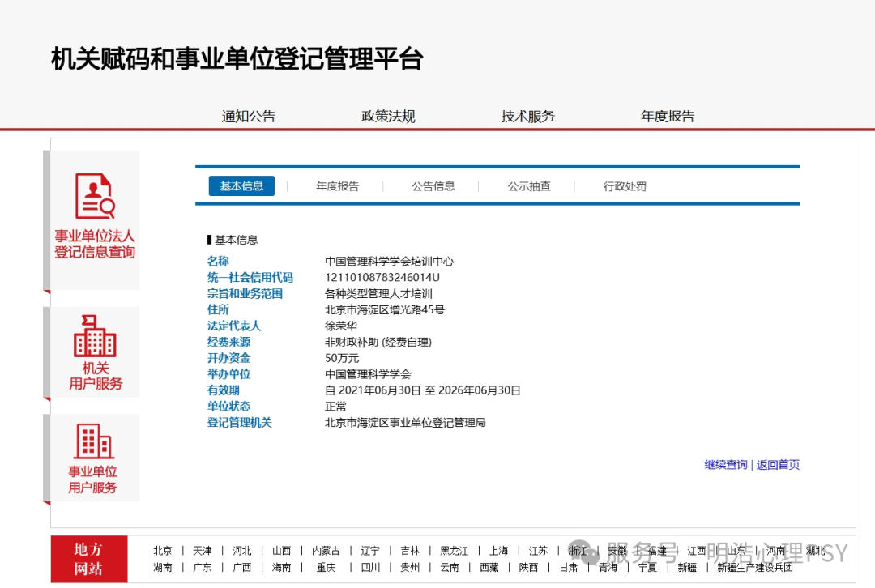
Task: Click the validity period 自 2021年06月30日 至 2026年06月30日
Action: tap(422, 390)
